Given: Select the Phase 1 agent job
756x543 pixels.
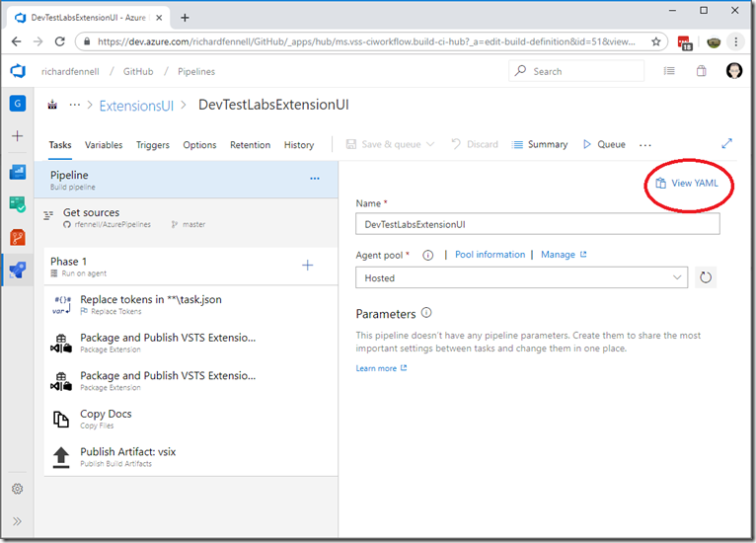Looking at the screenshot, I should pos(190,267).
